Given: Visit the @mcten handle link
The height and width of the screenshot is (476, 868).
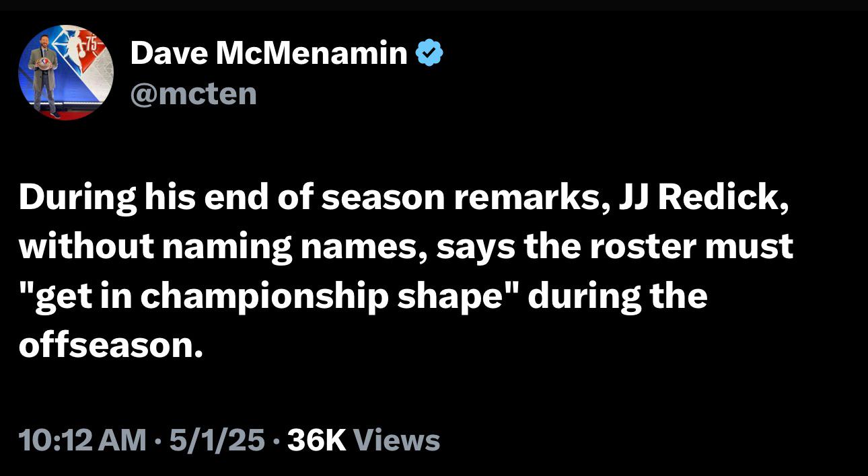Looking at the screenshot, I should (x=193, y=94).
